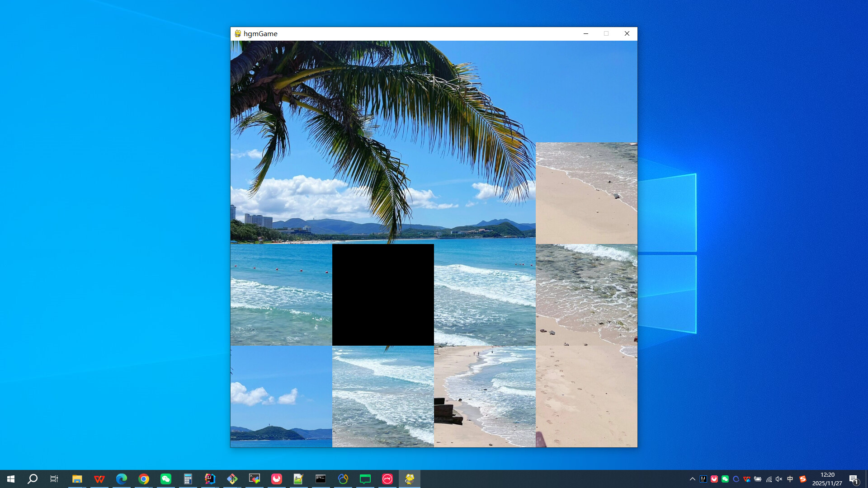The image size is (868, 488).
Task: Launch WeChat from the taskbar
Action: click(x=166, y=479)
